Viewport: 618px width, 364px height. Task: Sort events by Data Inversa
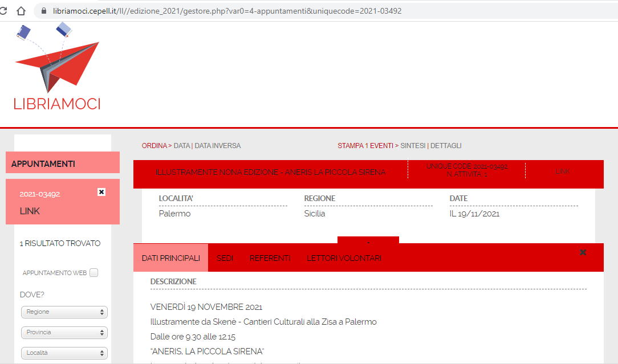click(x=218, y=146)
